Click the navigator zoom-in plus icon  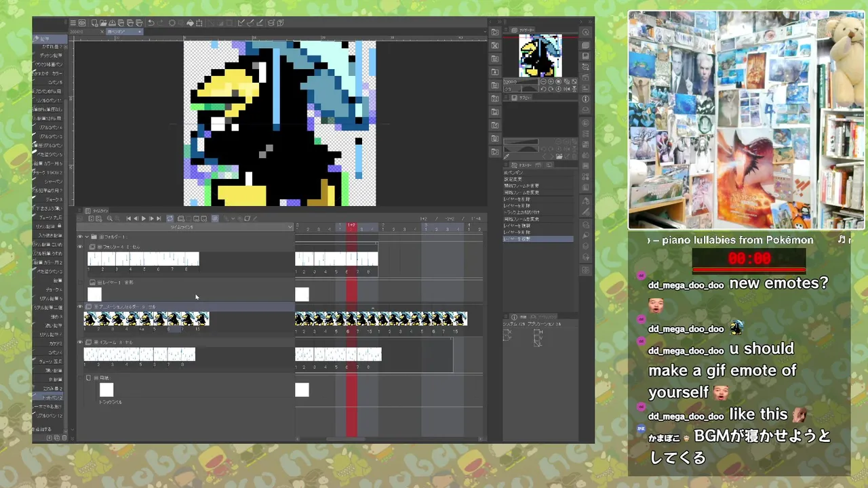(551, 82)
